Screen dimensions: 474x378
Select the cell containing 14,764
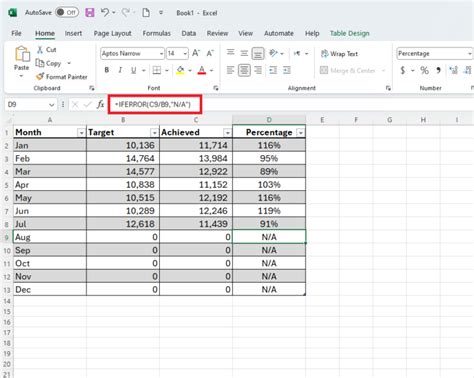(123, 158)
